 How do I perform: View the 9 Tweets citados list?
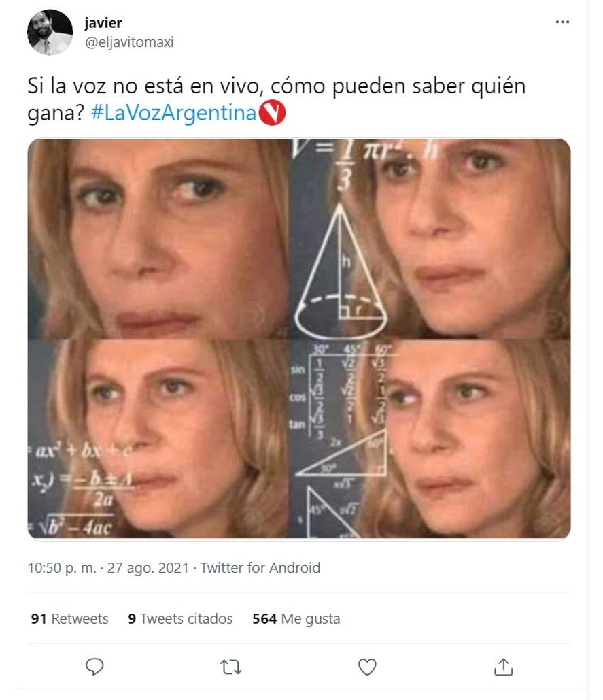coord(180,619)
